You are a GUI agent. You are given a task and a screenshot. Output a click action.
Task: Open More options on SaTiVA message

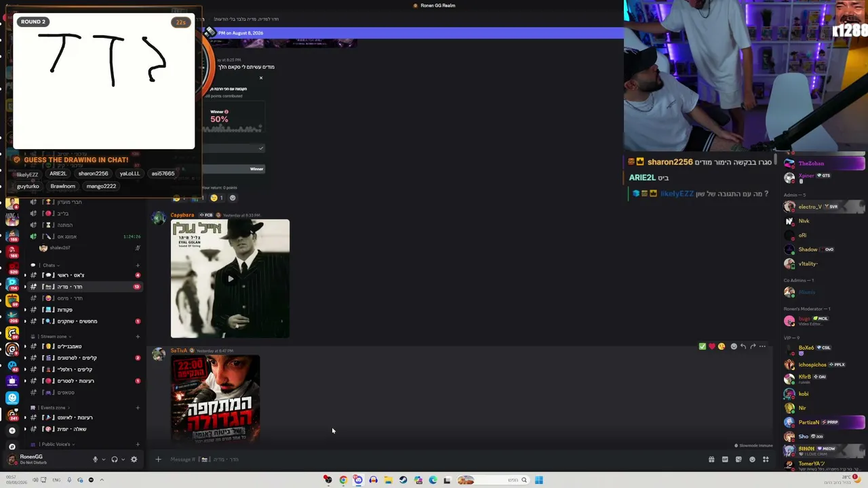[762, 346]
